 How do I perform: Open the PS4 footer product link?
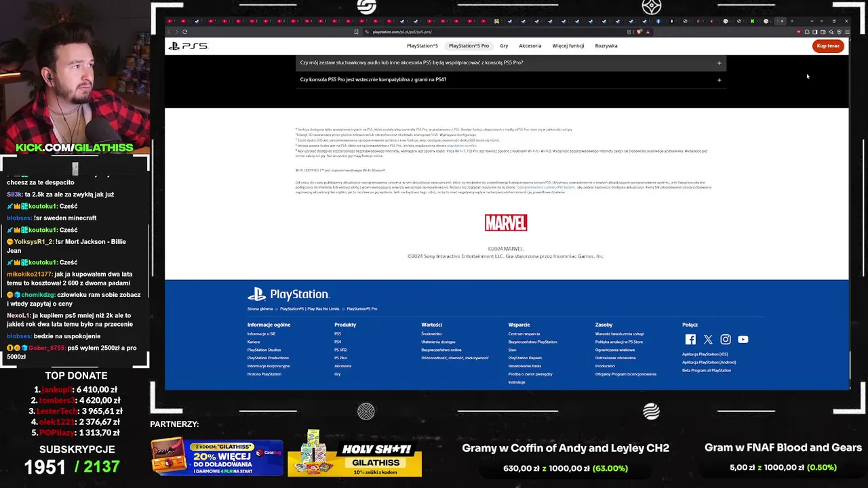pos(338,342)
